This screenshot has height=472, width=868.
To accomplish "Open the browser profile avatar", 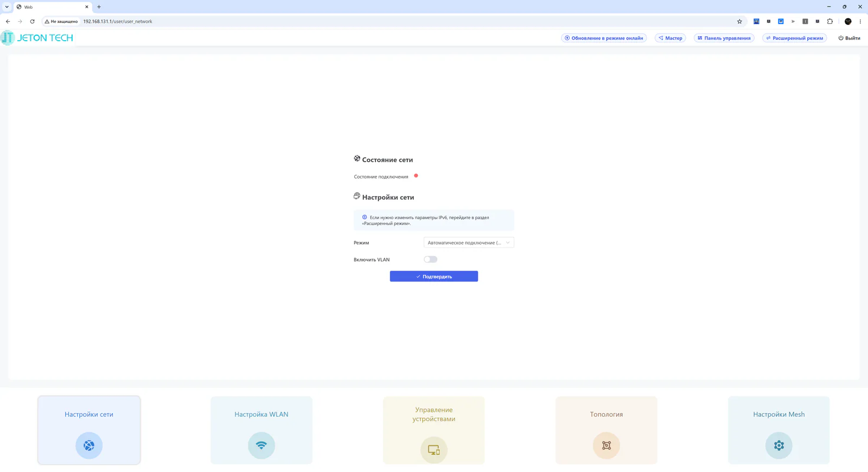I will [x=848, y=22].
